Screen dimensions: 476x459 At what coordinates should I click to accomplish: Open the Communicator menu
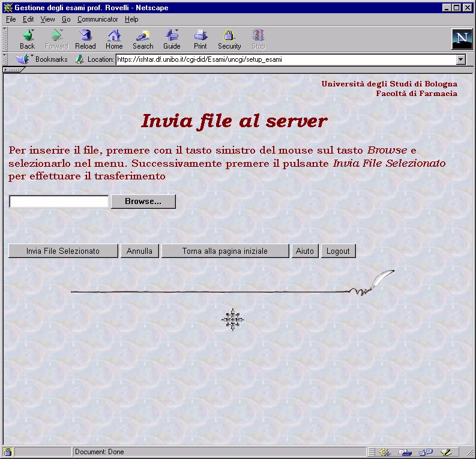(97, 19)
